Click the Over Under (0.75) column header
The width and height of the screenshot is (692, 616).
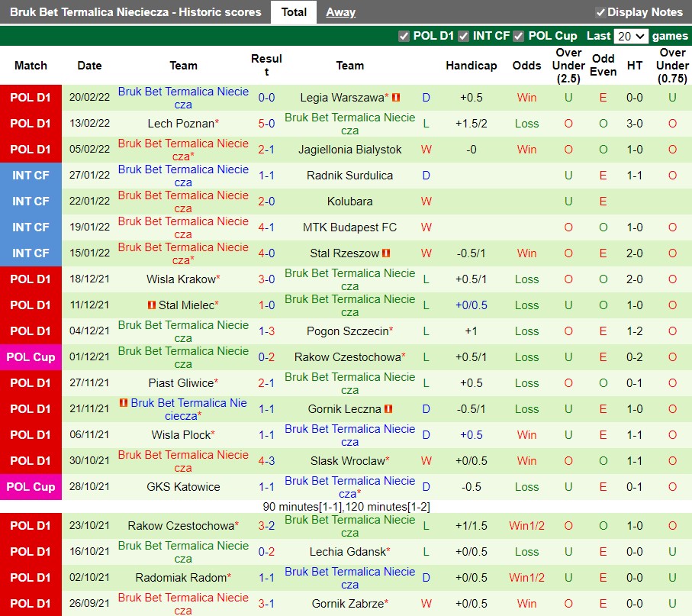click(x=672, y=66)
